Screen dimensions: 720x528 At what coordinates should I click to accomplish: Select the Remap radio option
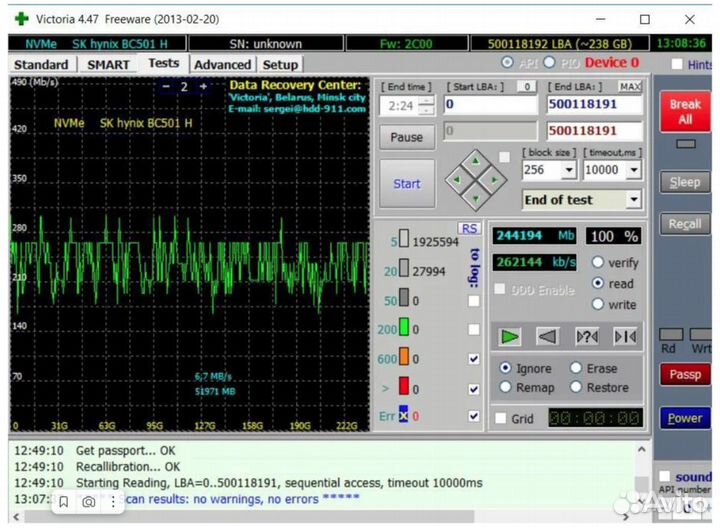point(506,387)
